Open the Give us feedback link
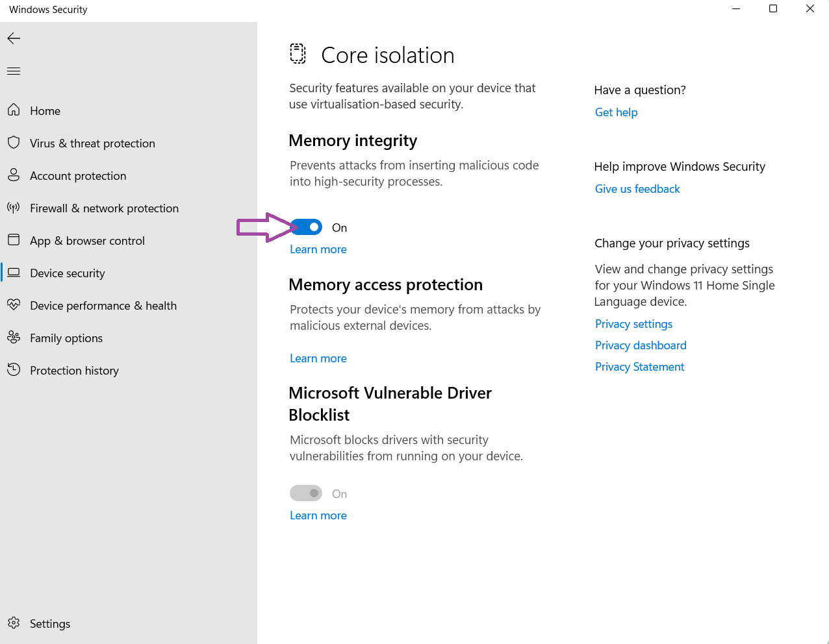This screenshot has height=644, width=829. point(637,189)
